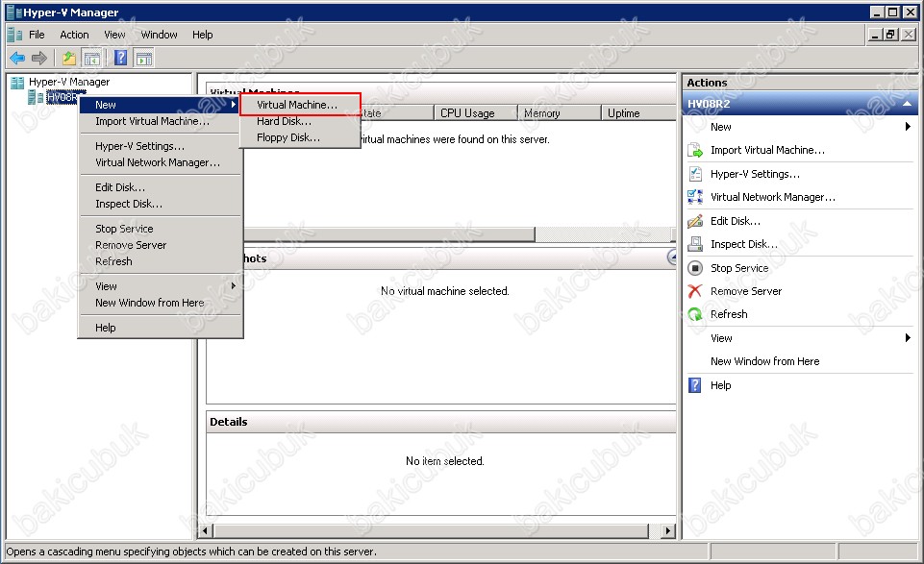
Task: Click the Virtual Network Manager icon in Actions
Action: tap(695, 197)
